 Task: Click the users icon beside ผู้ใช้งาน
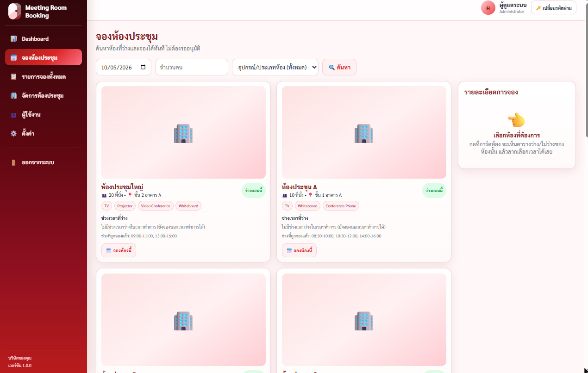click(13, 115)
